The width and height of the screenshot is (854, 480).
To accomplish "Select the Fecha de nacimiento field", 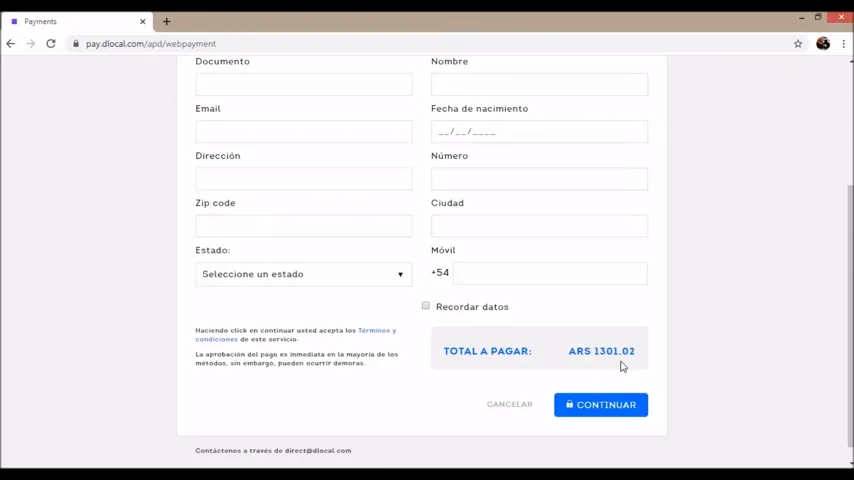I will click(x=539, y=131).
